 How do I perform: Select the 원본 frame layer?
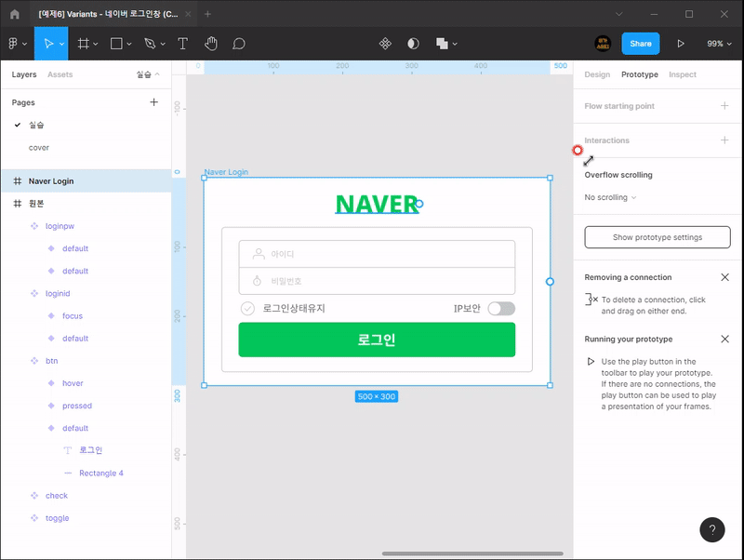[86, 204]
